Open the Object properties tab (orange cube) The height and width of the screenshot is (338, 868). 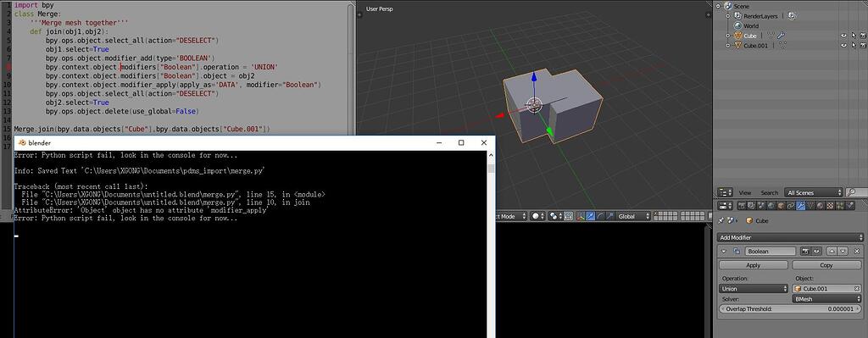[781, 205]
